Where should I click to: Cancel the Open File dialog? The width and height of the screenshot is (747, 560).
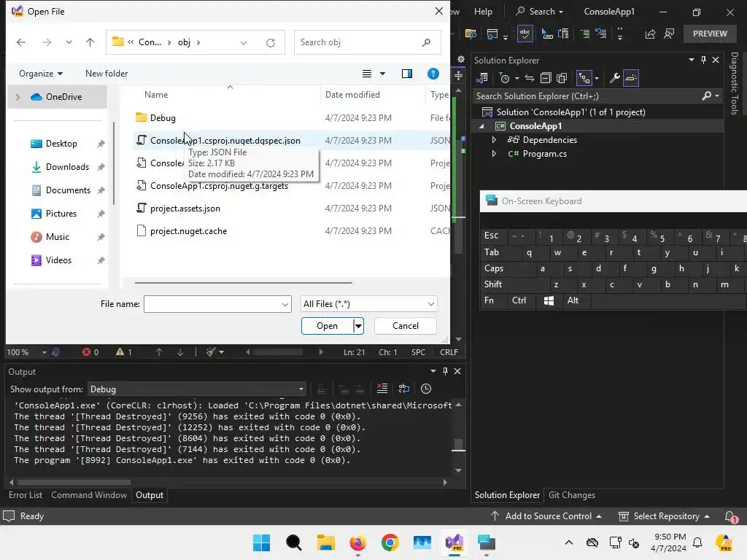click(x=406, y=326)
